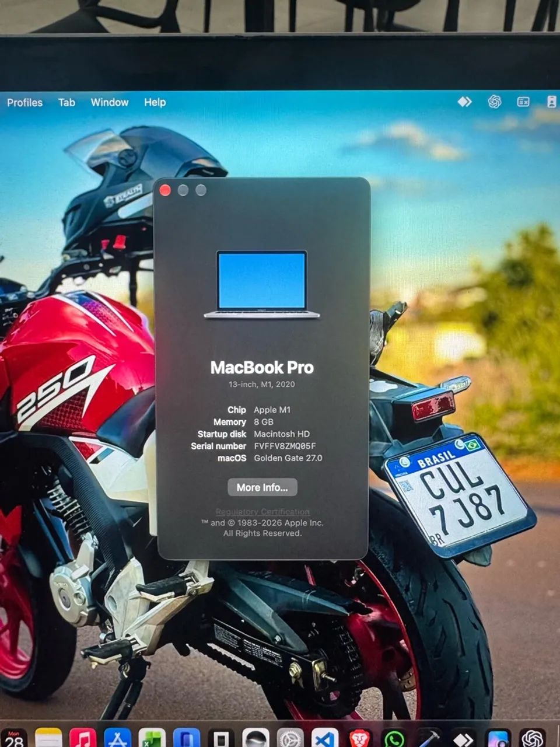Open the Tab menu

pos(67,102)
